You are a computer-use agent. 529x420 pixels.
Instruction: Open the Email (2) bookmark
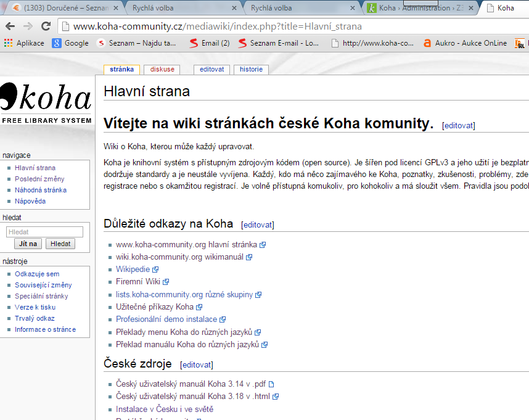(x=210, y=43)
